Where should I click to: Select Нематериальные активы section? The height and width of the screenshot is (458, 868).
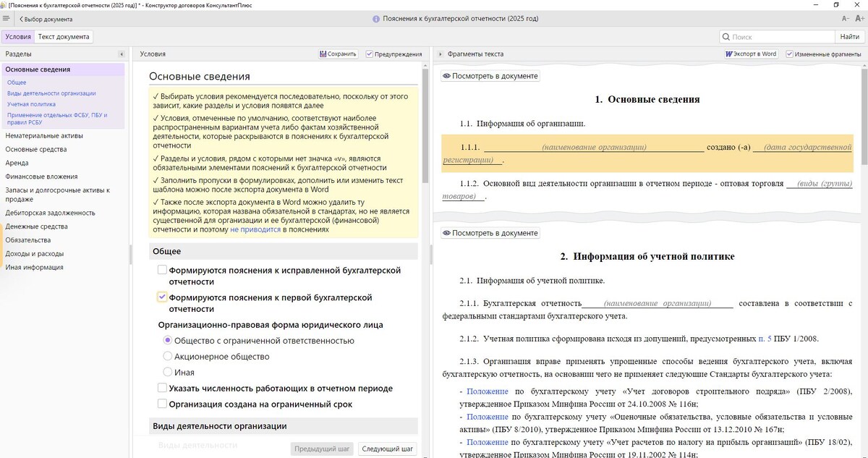(x=44, y=135)
